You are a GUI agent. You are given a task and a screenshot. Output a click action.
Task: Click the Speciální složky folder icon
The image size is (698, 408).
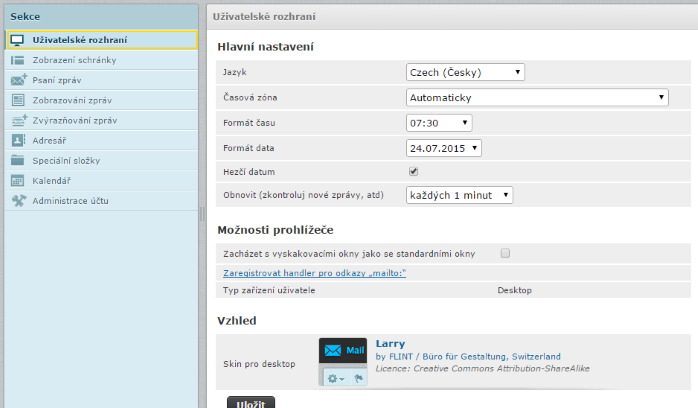tap(17, 161)
